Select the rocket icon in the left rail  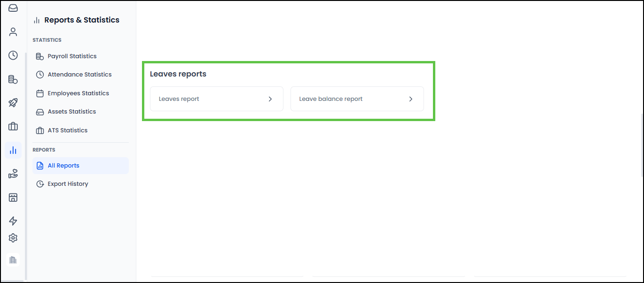tap(13, 102)
